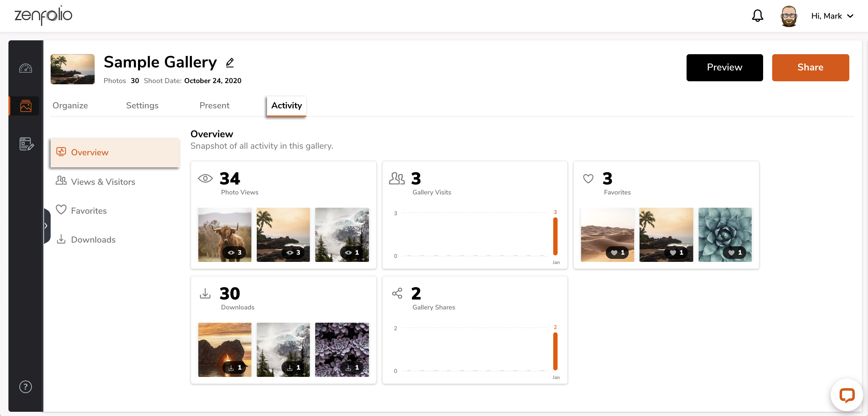This screenshot has width=868, height=416.
Task: Open the Hi, Mark account dropdown
Action: pos(832,15)
